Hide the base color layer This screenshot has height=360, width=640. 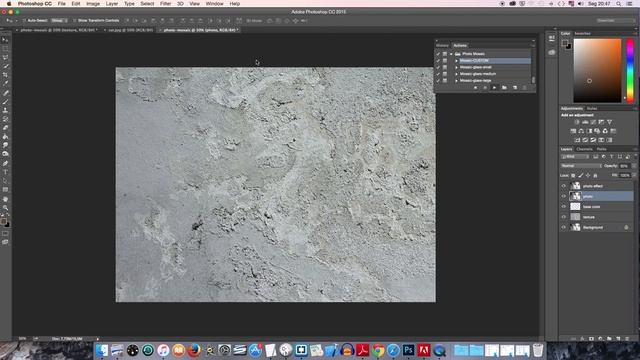click(x=564, y=207)
